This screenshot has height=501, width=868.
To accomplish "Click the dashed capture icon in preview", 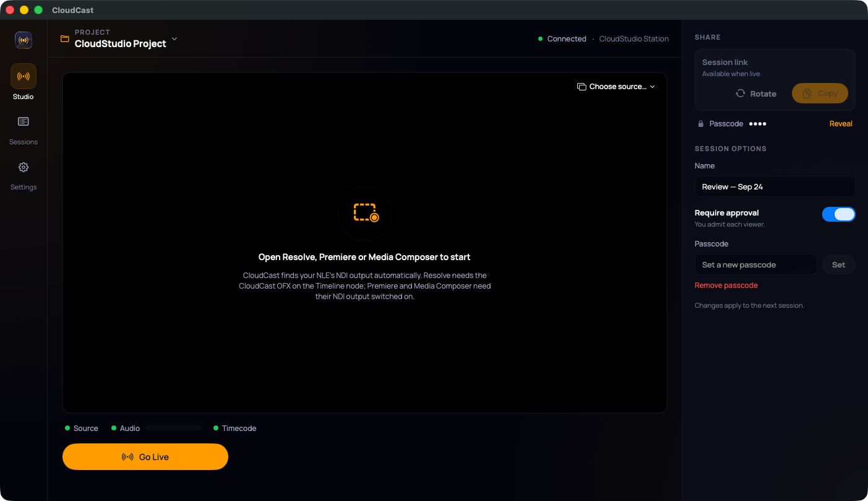I will (365, 213).
